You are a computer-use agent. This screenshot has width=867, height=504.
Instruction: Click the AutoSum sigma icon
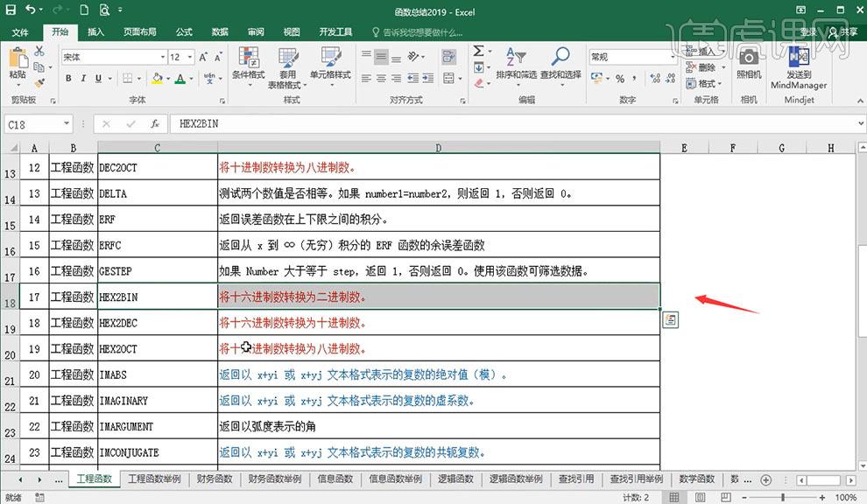pyautogui.click(x=479, y=52)
